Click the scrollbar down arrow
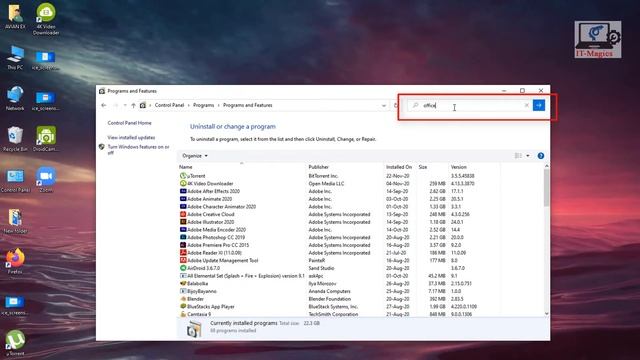 coord(547,313)
